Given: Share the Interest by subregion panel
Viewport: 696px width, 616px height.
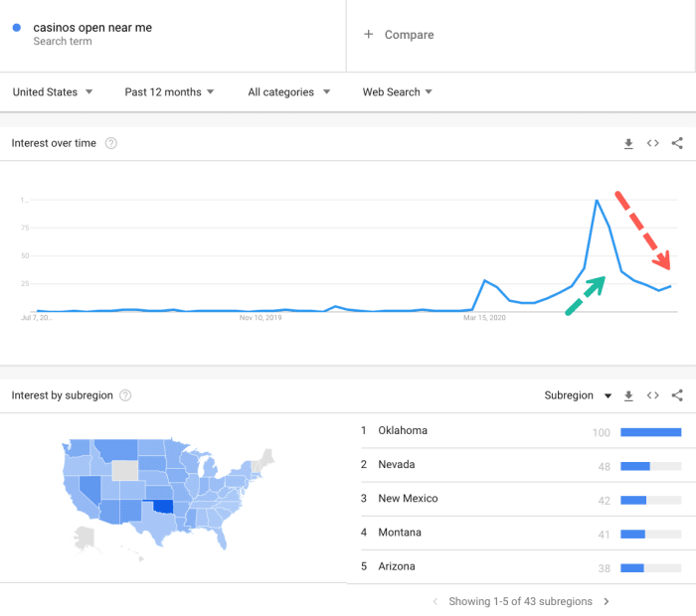Looking at the screenshot, I should [x=677, y=395].
